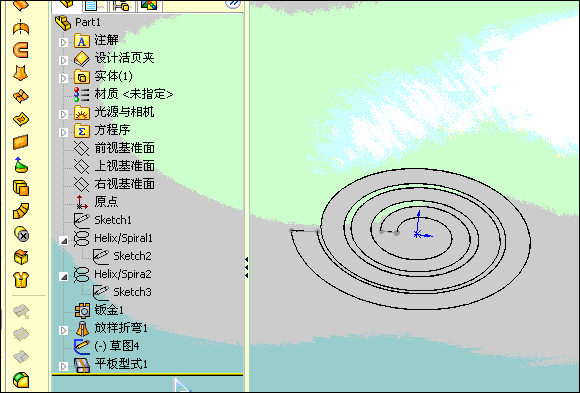The height and width of the screenshot is (393, 580).
Task: Select the 上视基准面 plane
Action: point(114,166)
